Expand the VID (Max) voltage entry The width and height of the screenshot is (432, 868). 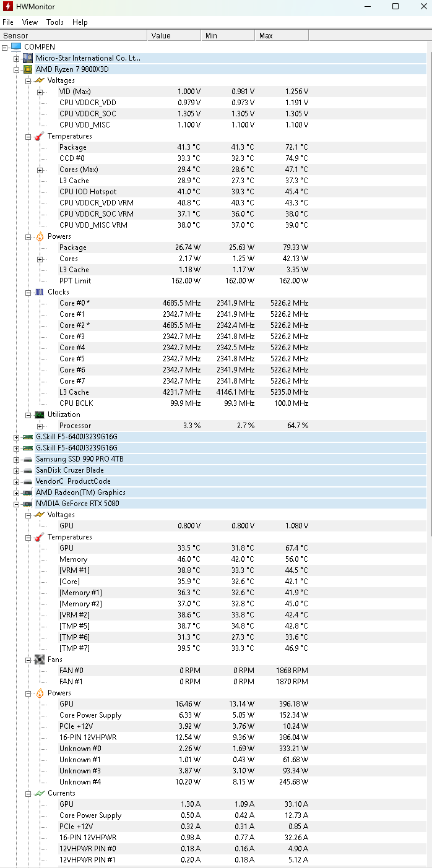tap(40, 92)
